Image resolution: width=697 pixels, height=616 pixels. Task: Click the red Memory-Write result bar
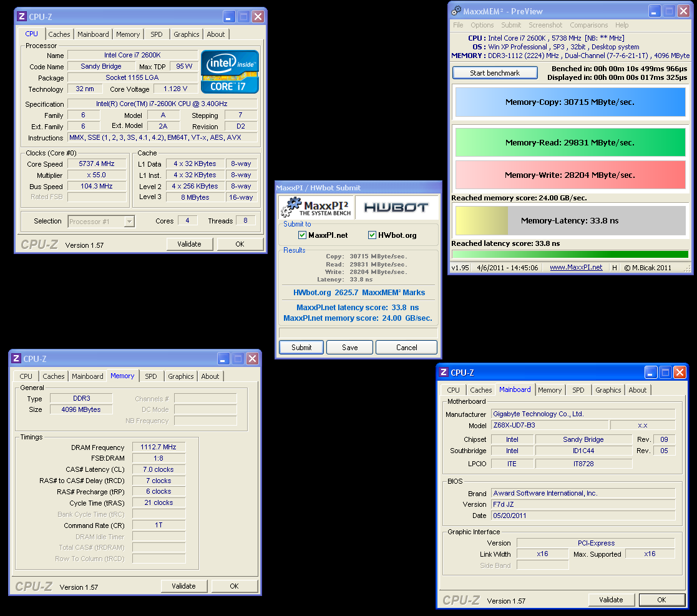(570, 175)
